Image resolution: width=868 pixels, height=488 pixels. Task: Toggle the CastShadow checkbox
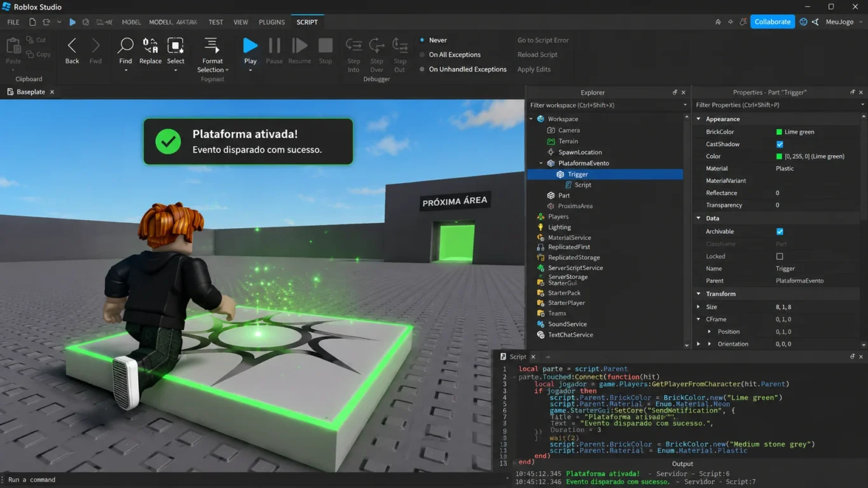tap(780, 144)
